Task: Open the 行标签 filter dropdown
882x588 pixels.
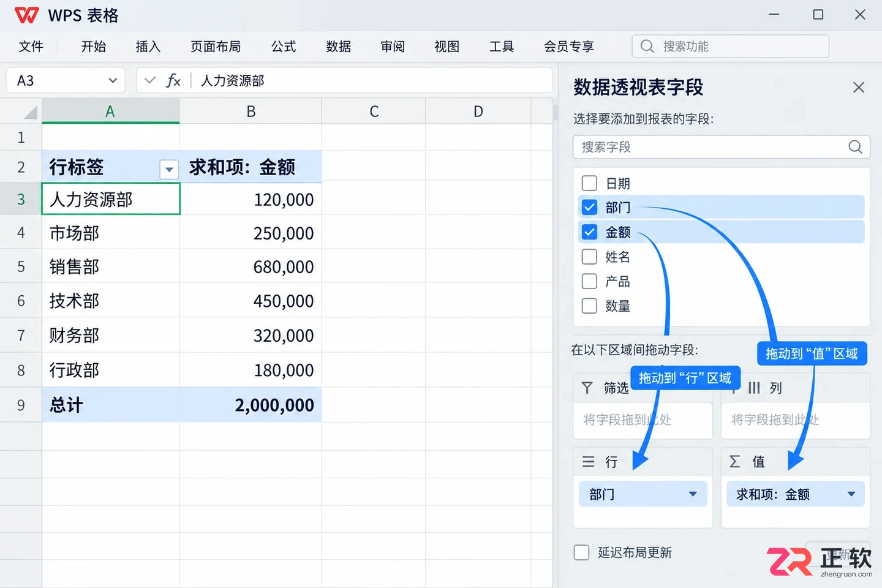Action: coord(169,169)
